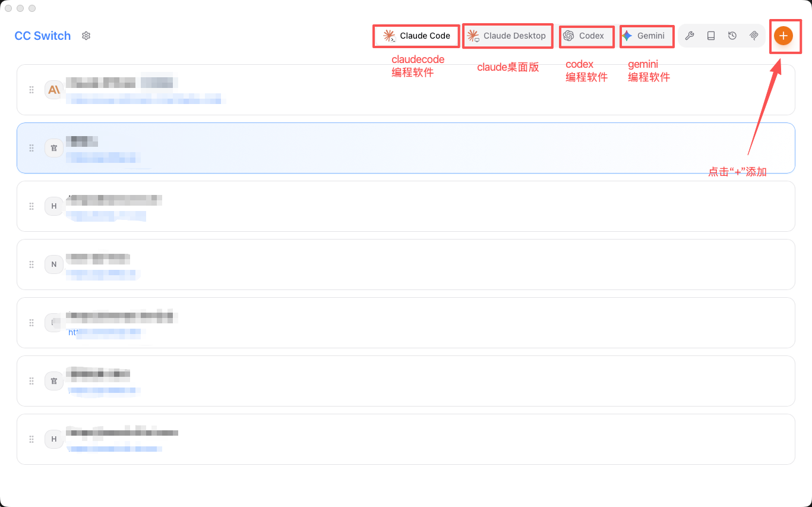Open the settings gear beside CC Switch
Screen dimensions: 812x507
tap(86, 36)
